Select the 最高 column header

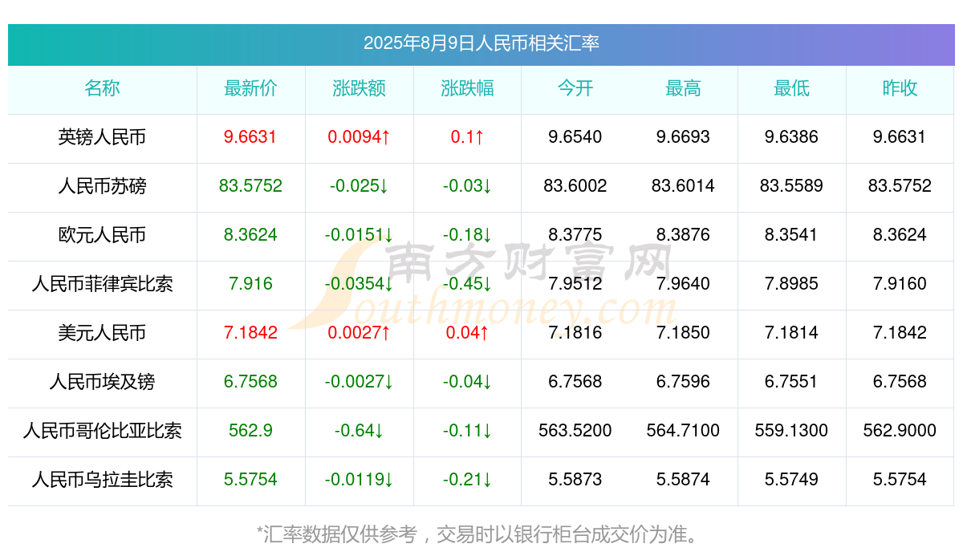[683, 88]
